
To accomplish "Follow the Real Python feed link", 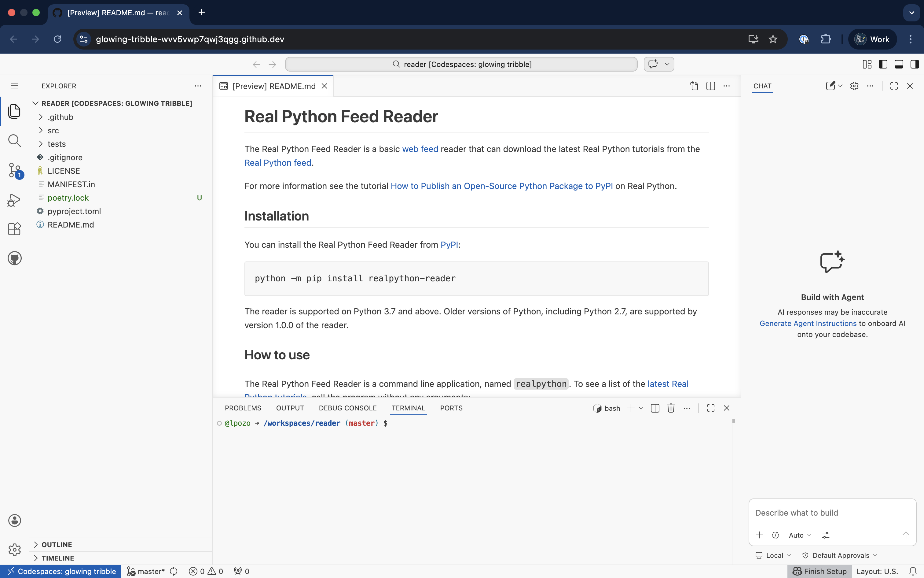I will [x=277, y=163].
